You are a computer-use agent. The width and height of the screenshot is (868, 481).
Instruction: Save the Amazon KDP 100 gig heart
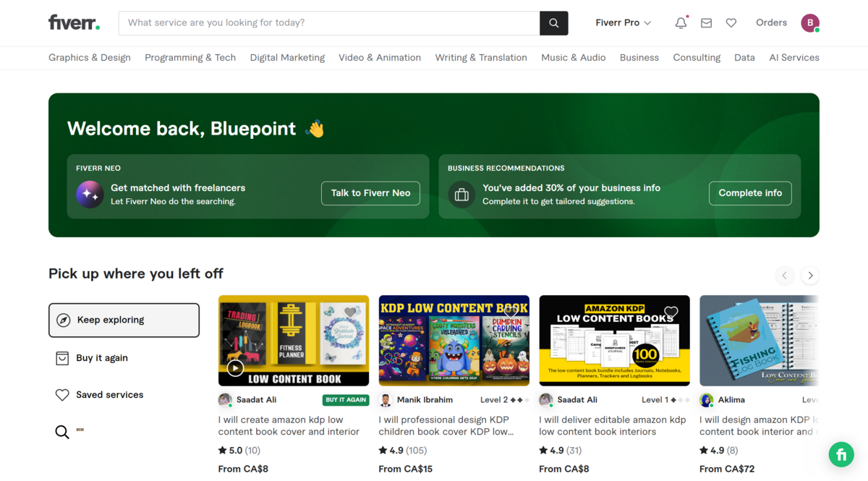pyautogui.click(x=671, y=312)
